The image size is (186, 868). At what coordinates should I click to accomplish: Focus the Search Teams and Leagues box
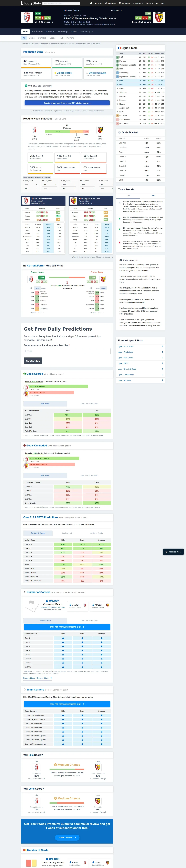click(61, 3)
